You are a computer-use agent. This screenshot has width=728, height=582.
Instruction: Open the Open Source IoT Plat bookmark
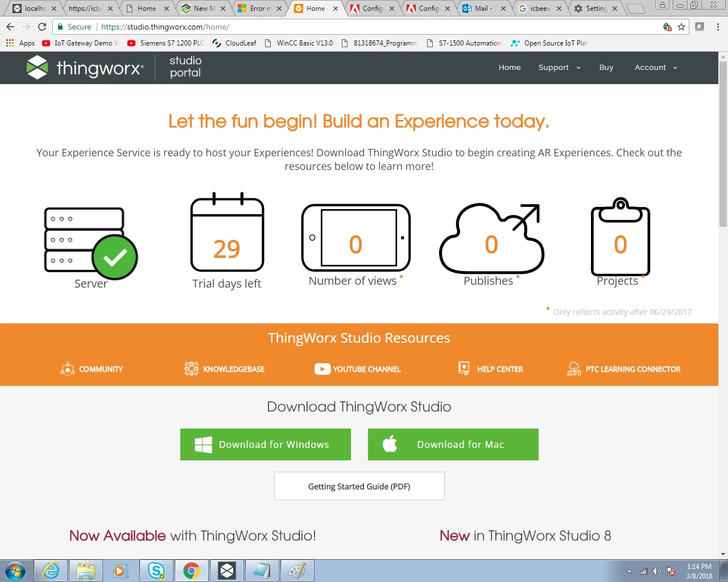[x=549, y=43]
